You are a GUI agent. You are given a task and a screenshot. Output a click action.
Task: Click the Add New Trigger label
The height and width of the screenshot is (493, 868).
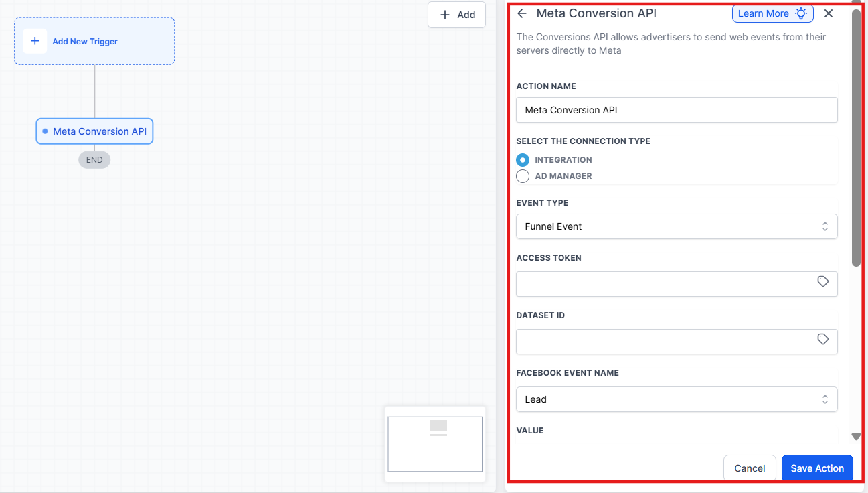click(x=85, y=42)
